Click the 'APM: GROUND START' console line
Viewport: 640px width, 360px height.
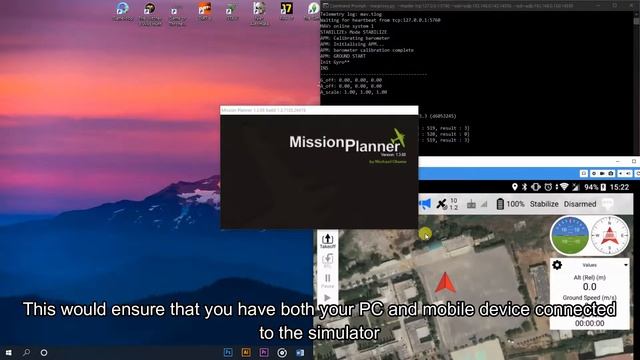coord(343,56)
